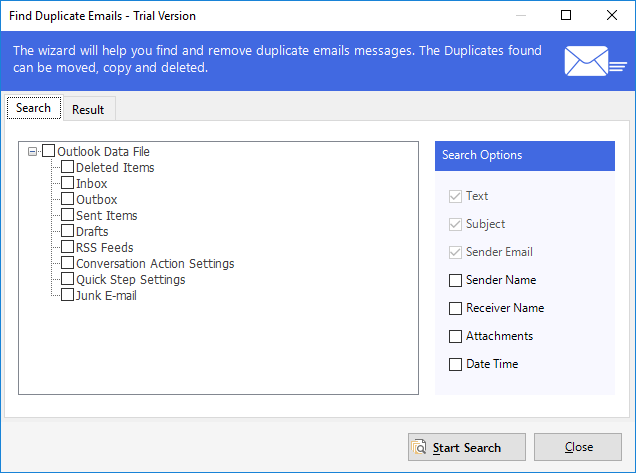Select the Sent Items folder checkbox
The height and width of the screenshot is (473, 636).
click(x=67, y=215)
